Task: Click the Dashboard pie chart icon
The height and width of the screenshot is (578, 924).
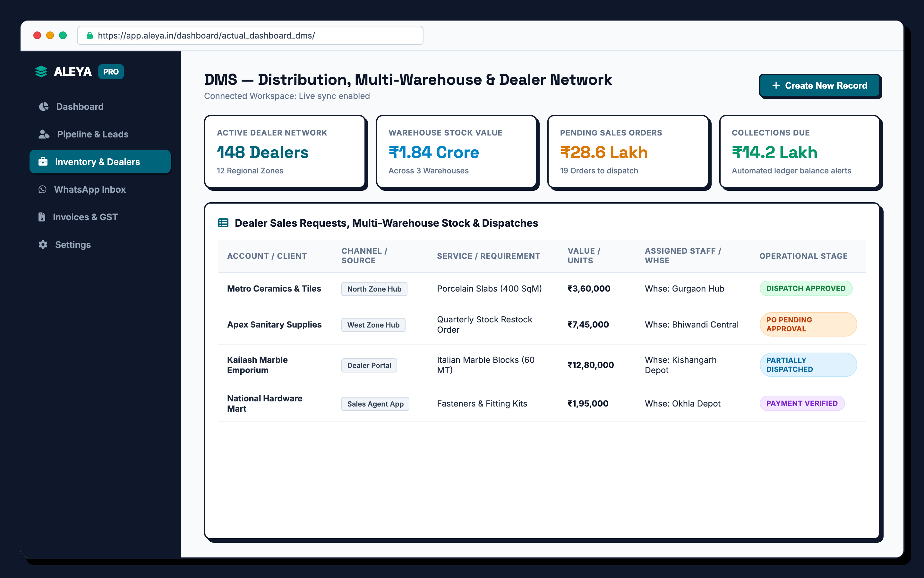Action: pos(44,106)
